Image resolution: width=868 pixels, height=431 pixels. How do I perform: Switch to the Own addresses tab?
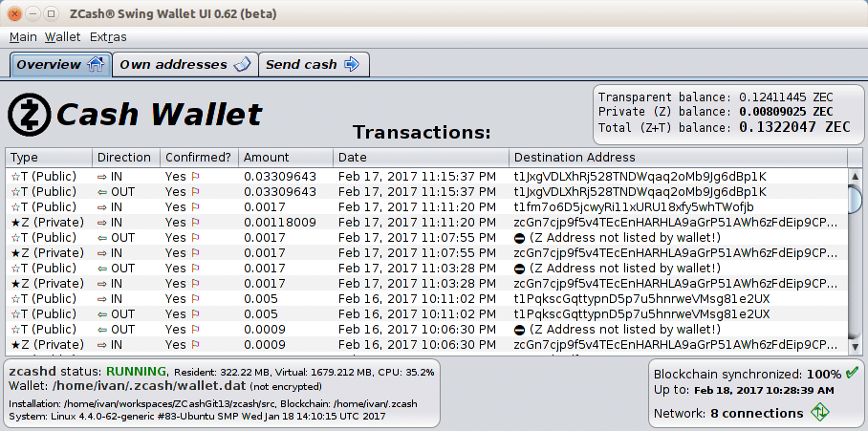[x=184, y=65]
